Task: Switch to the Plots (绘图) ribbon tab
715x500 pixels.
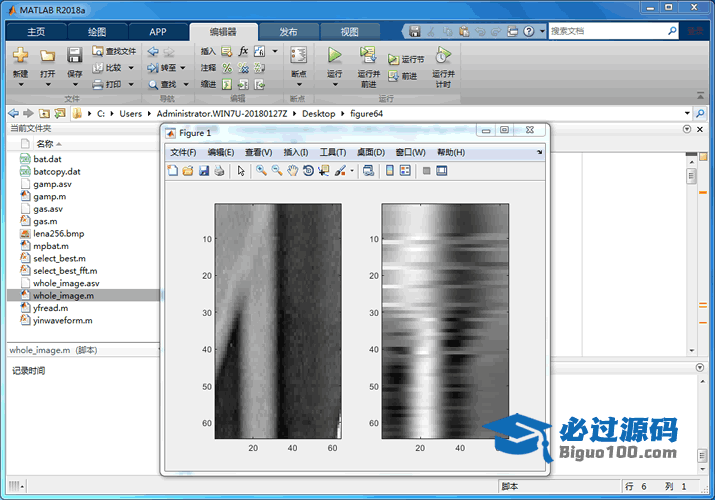Action: click(97, 31)
